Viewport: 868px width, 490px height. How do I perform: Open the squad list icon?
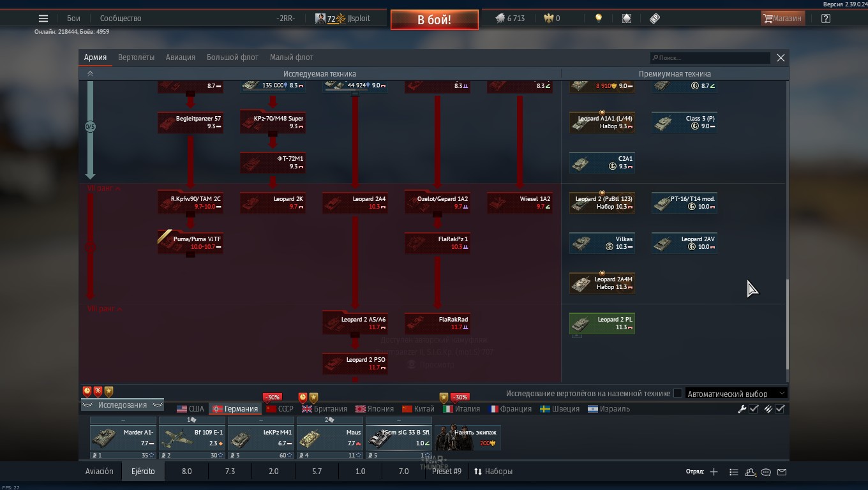tap(734, 472)
